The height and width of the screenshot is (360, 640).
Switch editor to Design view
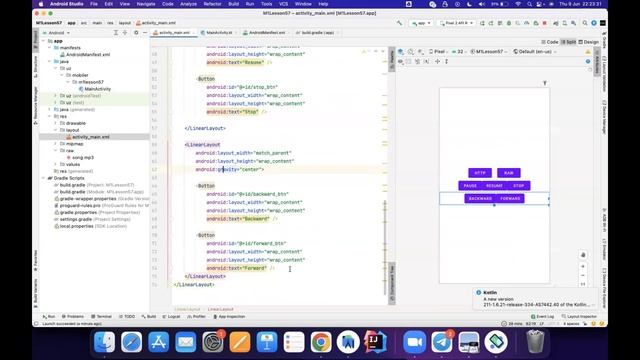[x=589, y=42]
